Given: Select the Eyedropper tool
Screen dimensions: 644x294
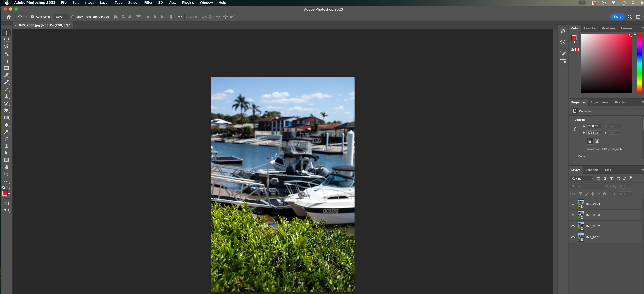Looking at the screenshot, I should [7, 75].
